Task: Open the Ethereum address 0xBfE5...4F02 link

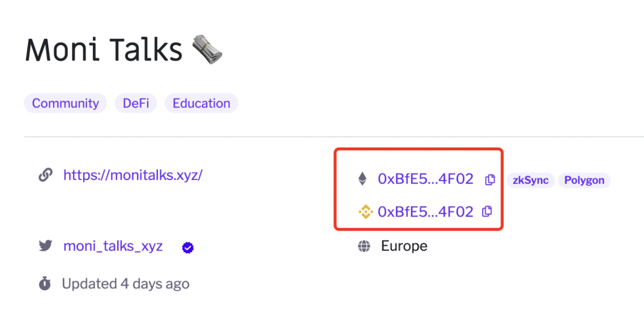Action: point(425,179)
